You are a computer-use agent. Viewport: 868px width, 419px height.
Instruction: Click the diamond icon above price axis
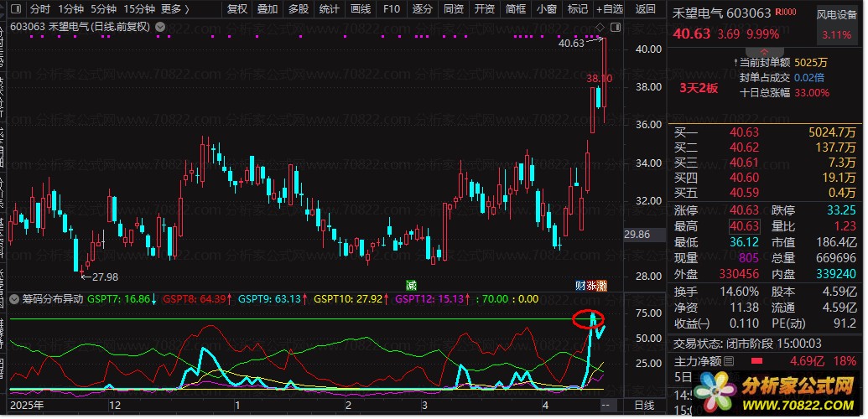click(x=600, y=27)
